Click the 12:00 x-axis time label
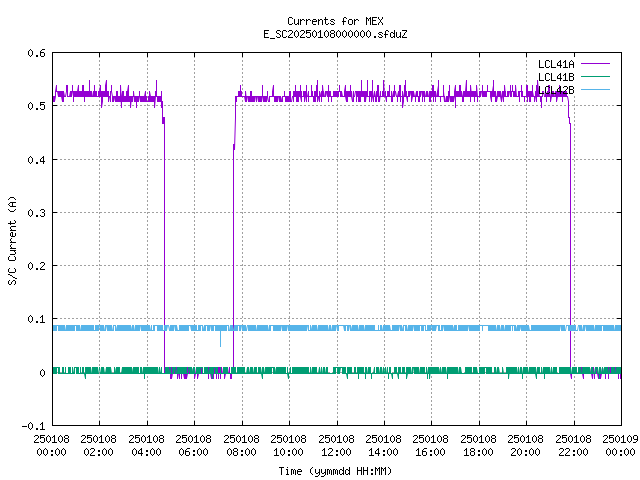The width and height of the screenshot is (640, 480). [x=336, y=452]
